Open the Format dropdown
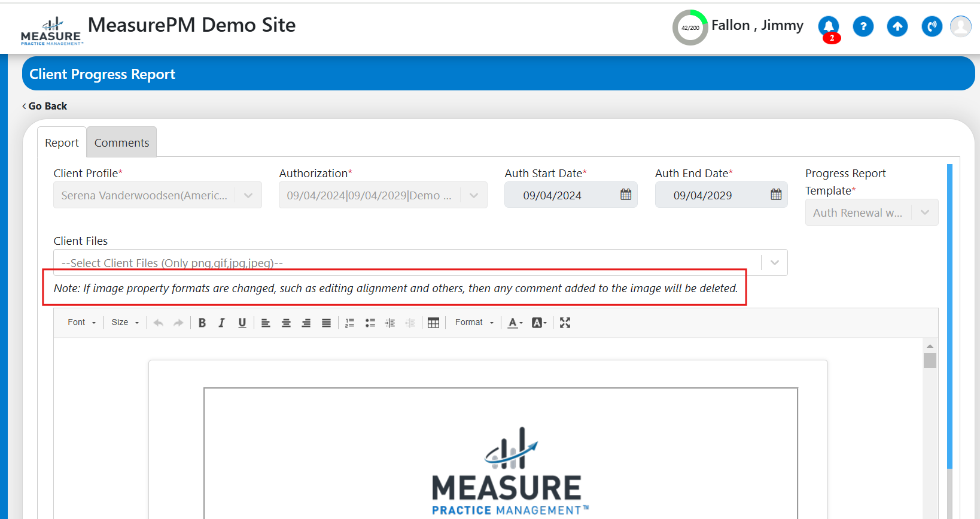The image size is (980, 519). tap(474, 322)
